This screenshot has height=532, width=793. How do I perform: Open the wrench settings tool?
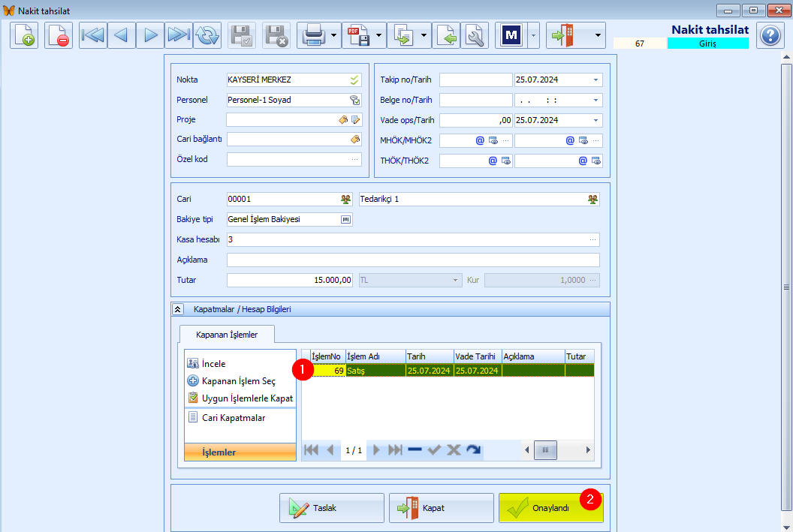pyautogui.click(x=475, y=35)
